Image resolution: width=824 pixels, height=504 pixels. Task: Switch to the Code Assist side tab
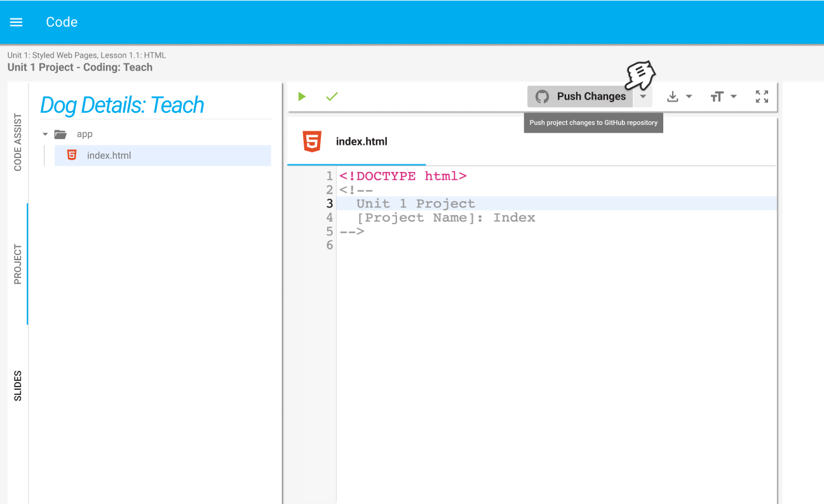18,142
